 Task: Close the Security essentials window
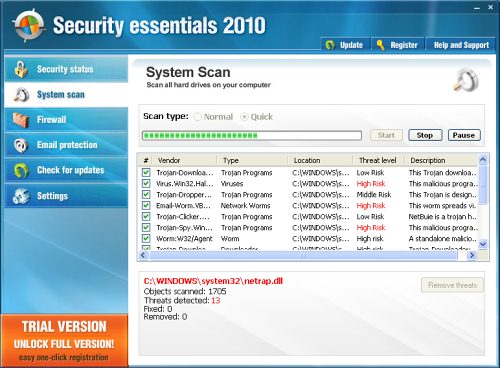tap(491, 7)
